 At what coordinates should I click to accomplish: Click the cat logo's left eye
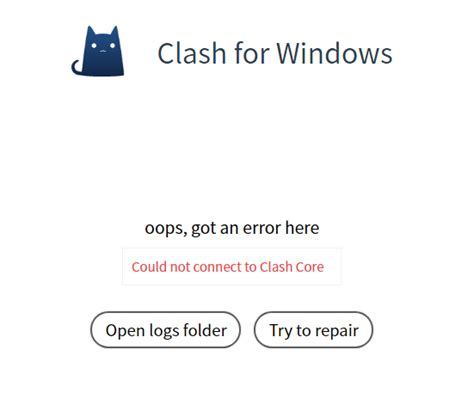point(94,45)
